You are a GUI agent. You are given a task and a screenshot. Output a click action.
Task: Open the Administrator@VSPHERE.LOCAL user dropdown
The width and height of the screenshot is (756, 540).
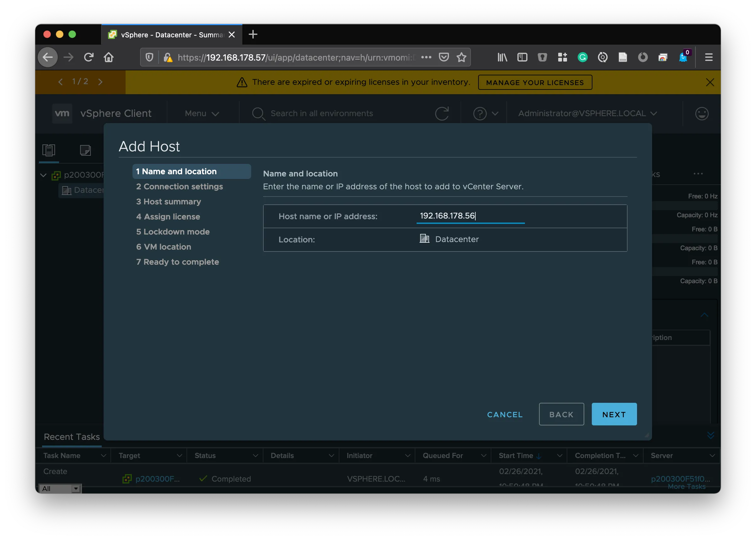587,113
